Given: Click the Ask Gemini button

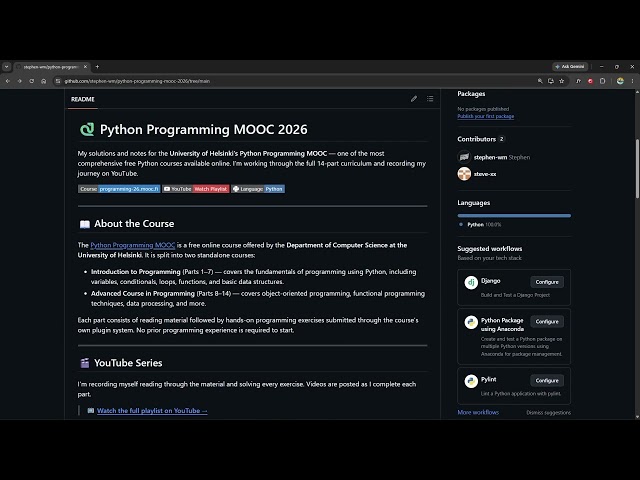Looking at the screenshot, I should (x=570, y=67).
